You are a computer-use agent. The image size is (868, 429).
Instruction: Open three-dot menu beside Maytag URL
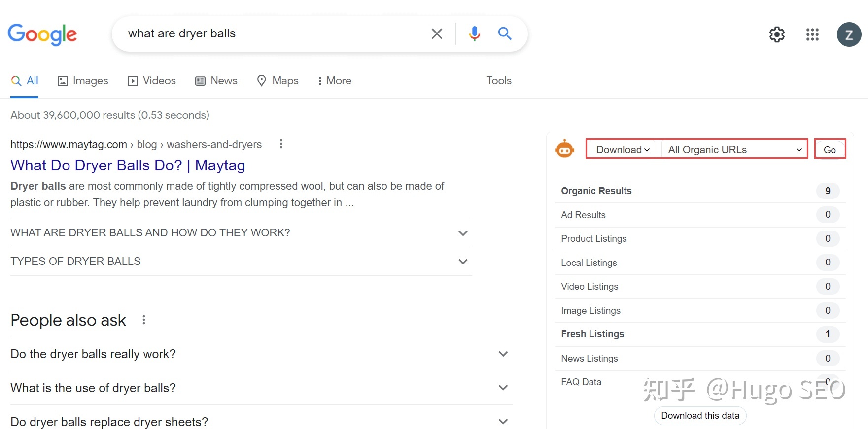tap(281, 144)
